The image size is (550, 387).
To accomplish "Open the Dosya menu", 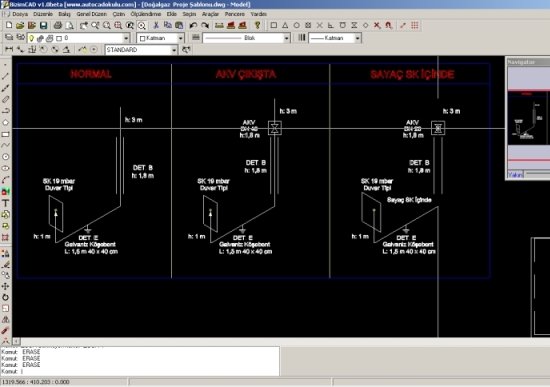I will [x=20, y=14].
